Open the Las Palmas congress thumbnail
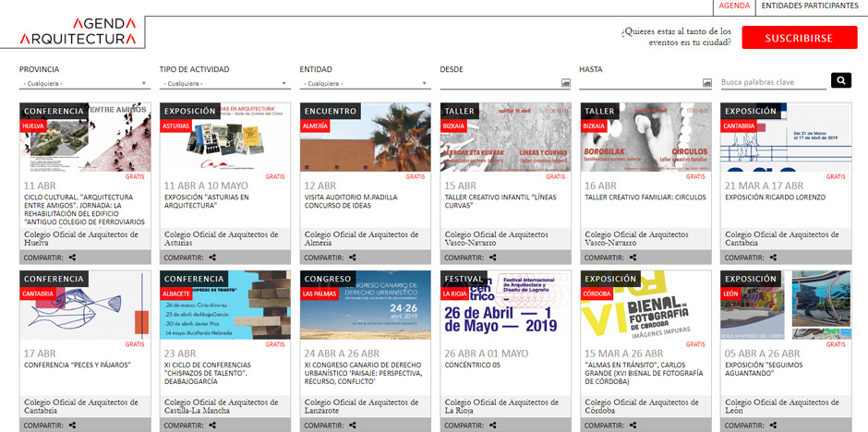868x432 pixels. pyautogui.click(x=366, y=306)
